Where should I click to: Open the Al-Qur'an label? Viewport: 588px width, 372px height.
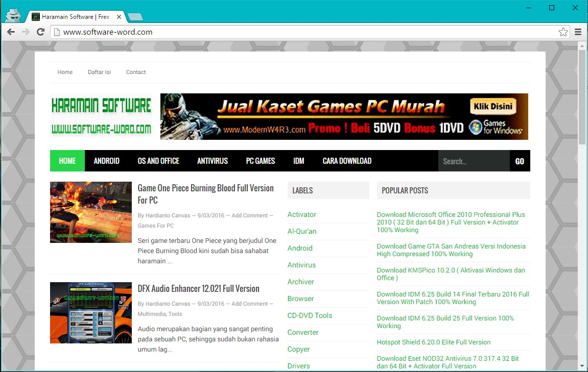point(302,232)
